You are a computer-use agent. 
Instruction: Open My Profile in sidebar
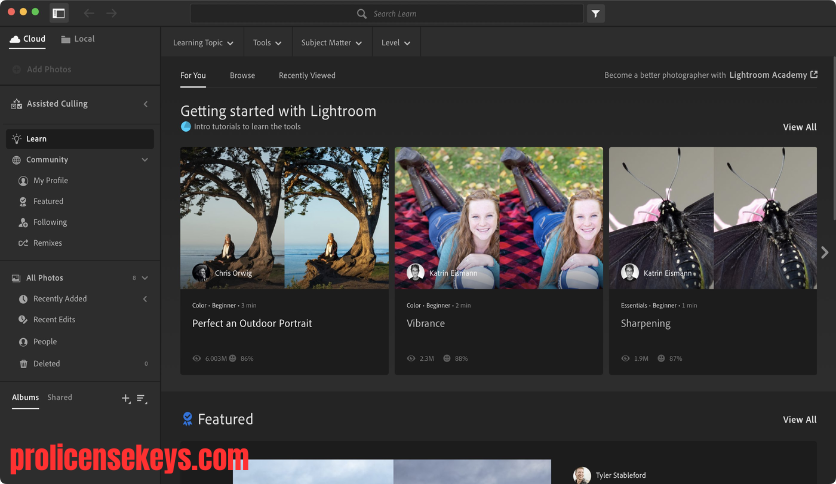click(51, 181)
